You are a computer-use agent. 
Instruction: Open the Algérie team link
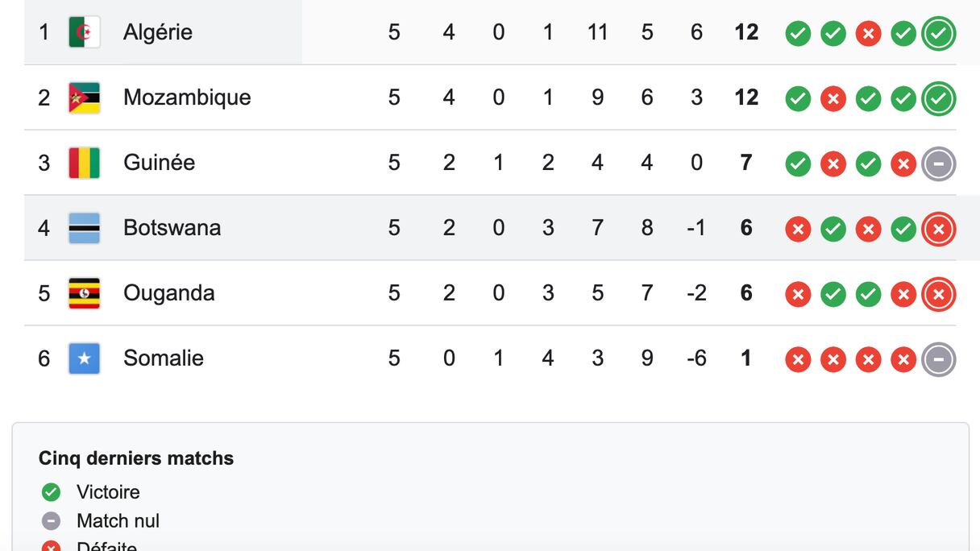coord(157,32)
